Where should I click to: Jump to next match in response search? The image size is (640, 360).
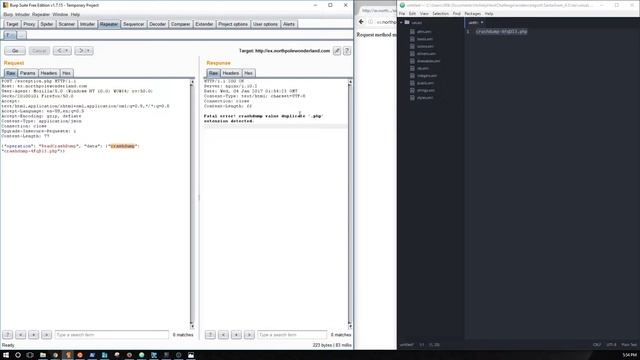[x=249, y=335]
